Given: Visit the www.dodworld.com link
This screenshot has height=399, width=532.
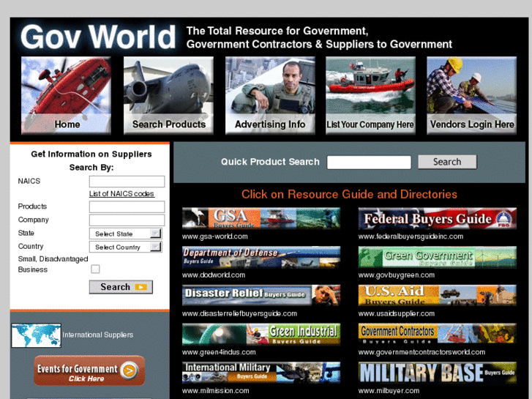Looking at the screenshot, I should (x=214, y=275).
